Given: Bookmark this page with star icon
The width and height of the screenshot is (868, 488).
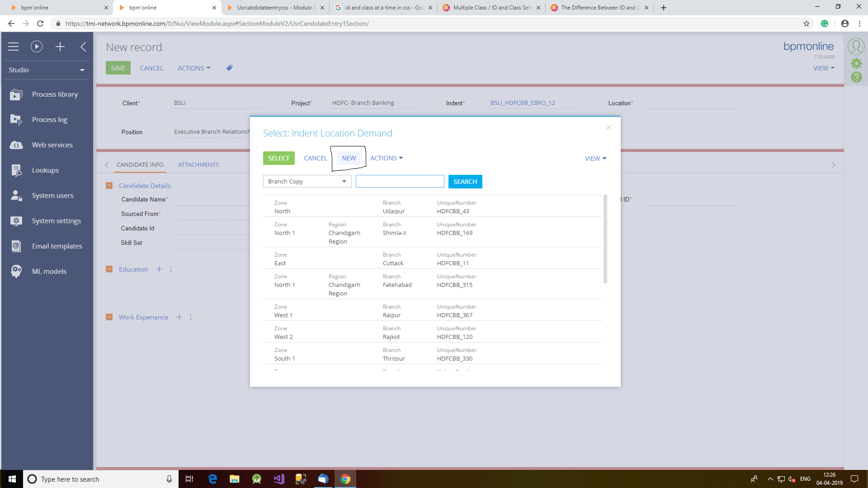Looking at the screenshot, I should [807, 23].
